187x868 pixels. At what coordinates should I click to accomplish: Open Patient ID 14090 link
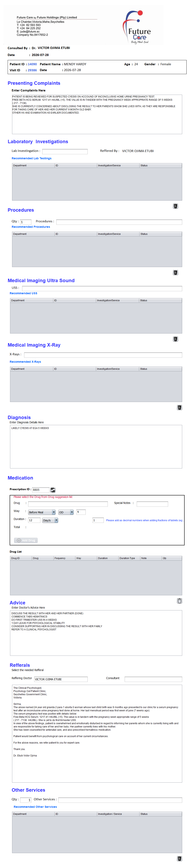tap(32, 64)
